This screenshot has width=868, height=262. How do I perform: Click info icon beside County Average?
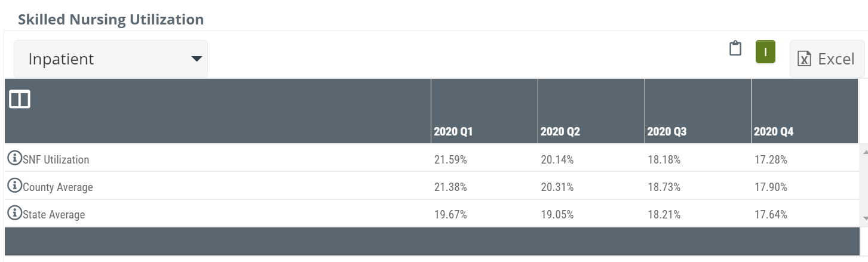pyautogui.click(x=14, y=186)
